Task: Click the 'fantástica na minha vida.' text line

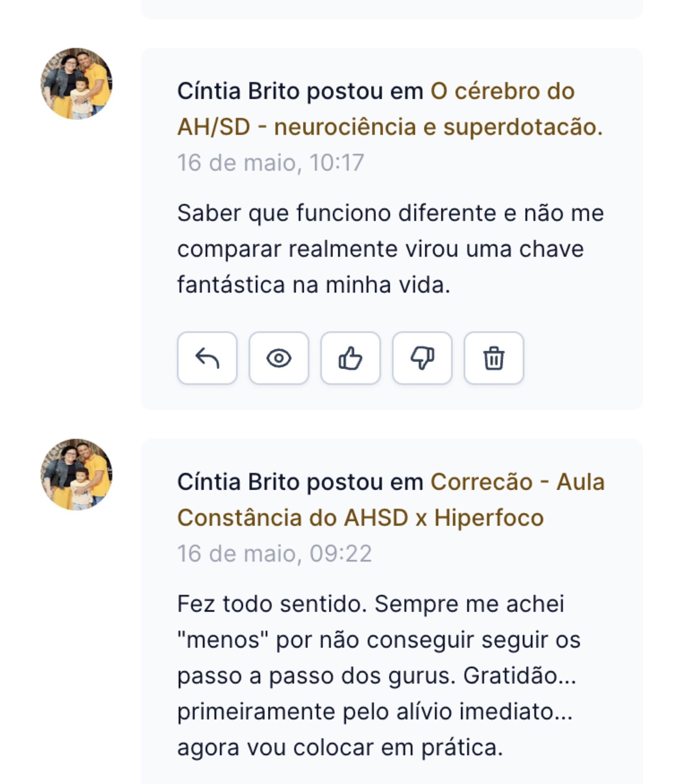Action: tap(313, 285)
